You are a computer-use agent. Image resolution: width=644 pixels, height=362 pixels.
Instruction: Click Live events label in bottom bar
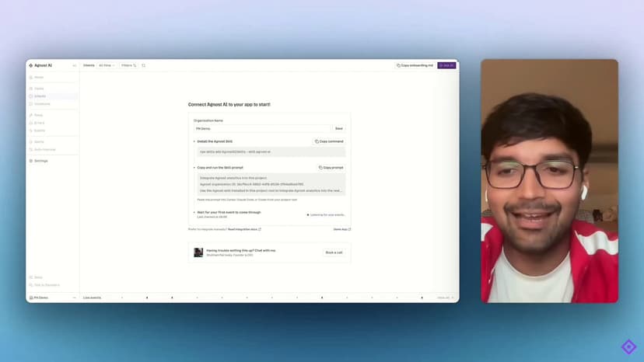point(92,298)
